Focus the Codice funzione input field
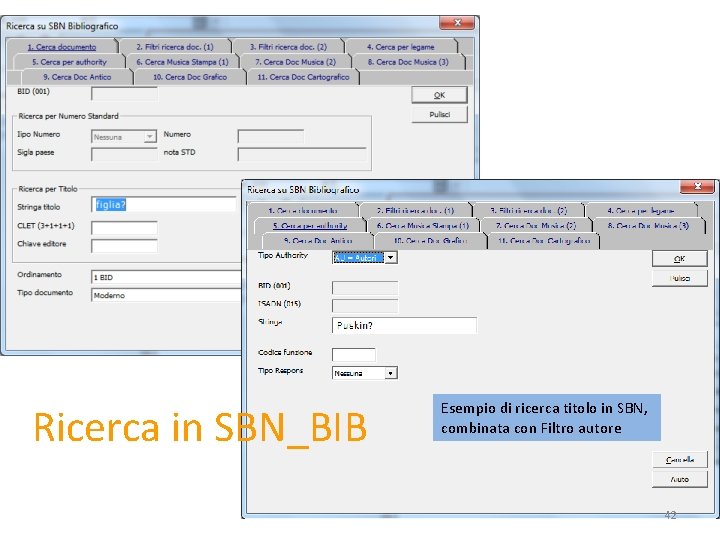Image resolution: width=720 pixels, height=540 pixels. pyautogui.click(x=354, y=354)
